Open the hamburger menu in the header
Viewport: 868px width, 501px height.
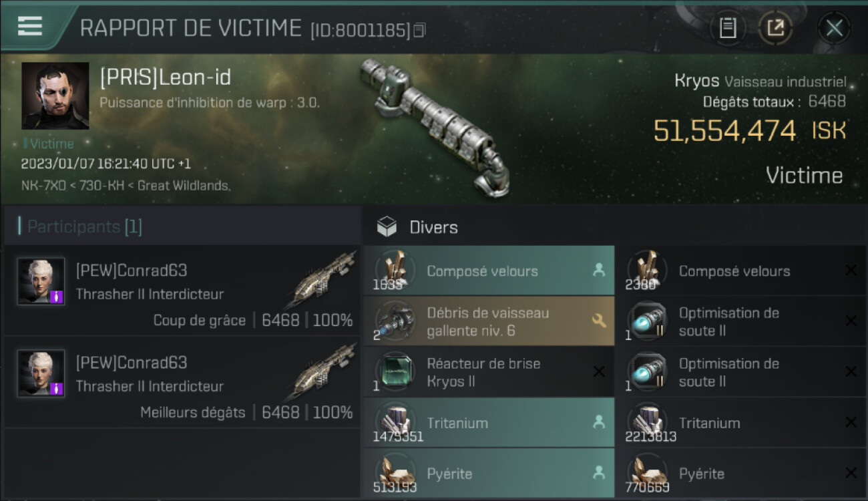tap(30, 27)
